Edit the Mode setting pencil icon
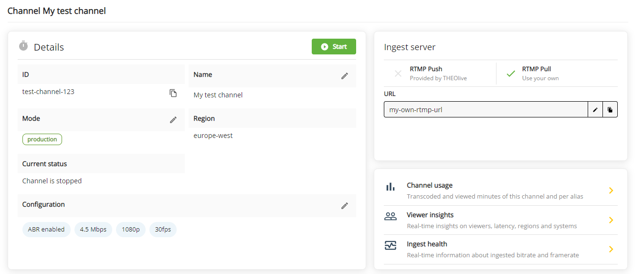The image size is (644, 274). (173, 120)
